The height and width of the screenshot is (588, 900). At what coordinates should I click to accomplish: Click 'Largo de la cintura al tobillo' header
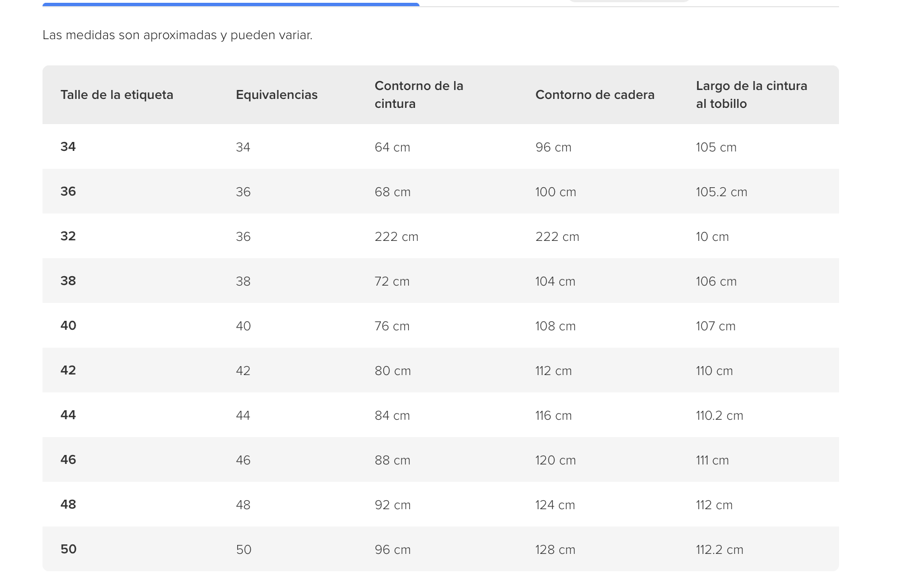[751, 94]
